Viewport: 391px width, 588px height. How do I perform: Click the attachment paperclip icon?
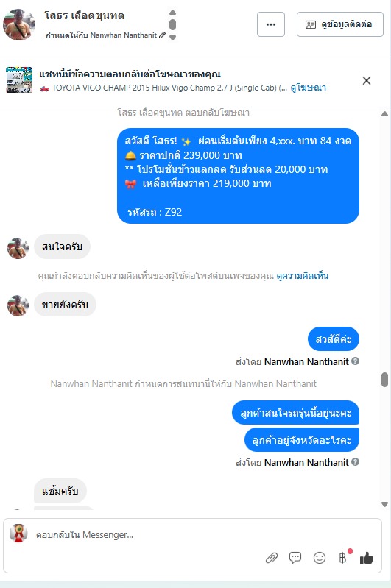[x=271, y=558]
